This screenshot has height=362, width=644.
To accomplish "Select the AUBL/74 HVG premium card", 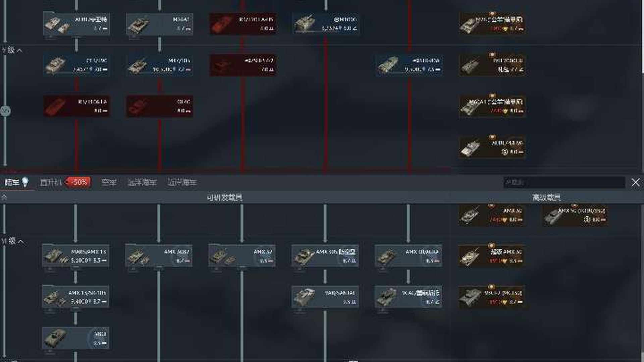I will pos(492,147).
